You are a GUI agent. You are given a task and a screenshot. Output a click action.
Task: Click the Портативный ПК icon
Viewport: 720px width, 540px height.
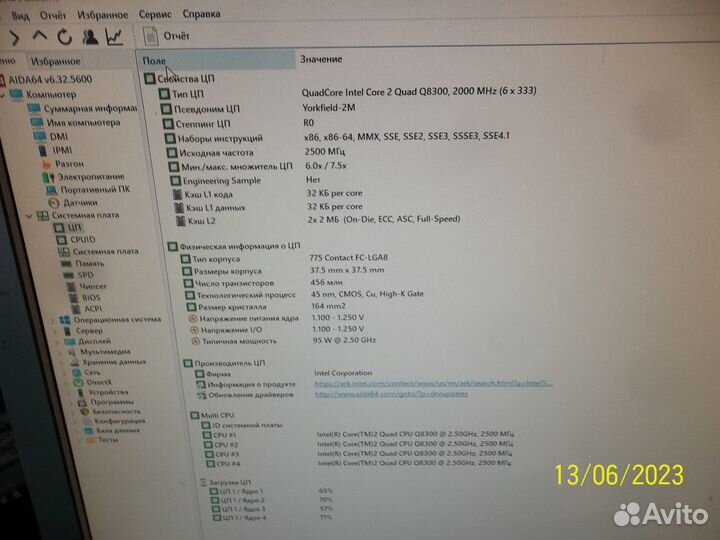[51, 190]
